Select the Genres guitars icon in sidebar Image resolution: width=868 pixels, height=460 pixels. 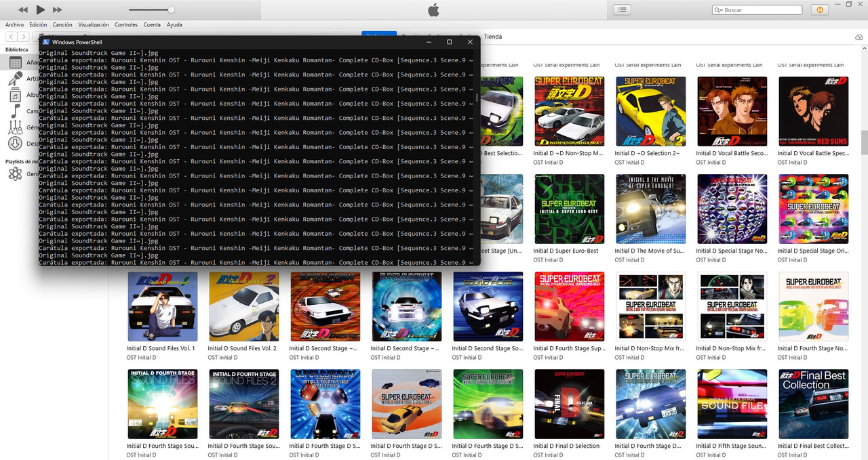(16, 127)
